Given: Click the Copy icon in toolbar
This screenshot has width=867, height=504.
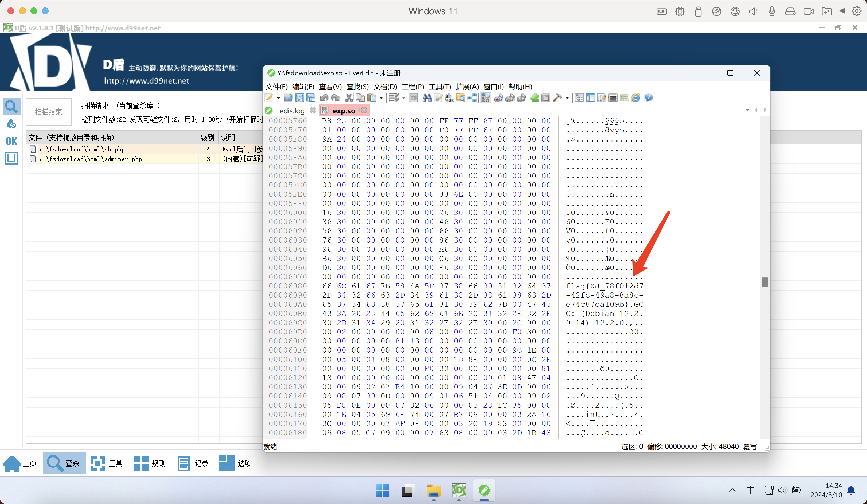Looking at the screenshot, I should [x=360, y=98].
